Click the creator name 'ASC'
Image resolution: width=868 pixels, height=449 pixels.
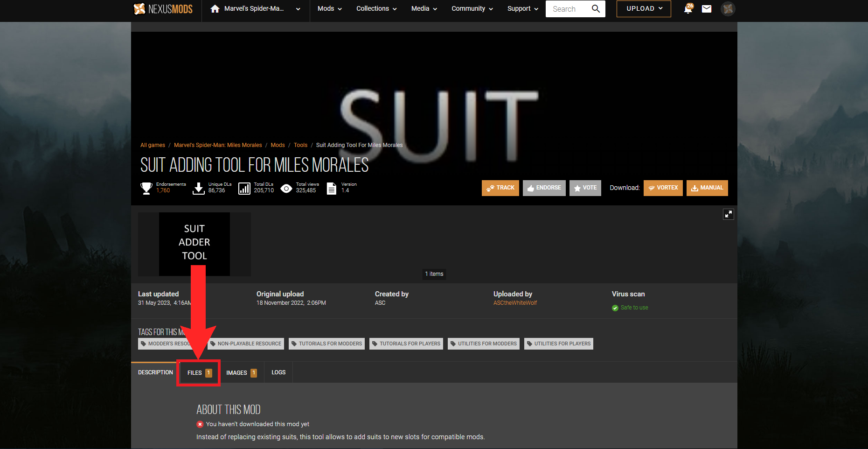pyautogui.click(x=380, y=303)
